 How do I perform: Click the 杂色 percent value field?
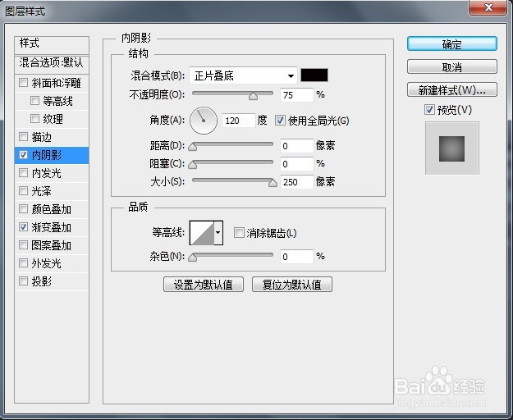[297, 257]
